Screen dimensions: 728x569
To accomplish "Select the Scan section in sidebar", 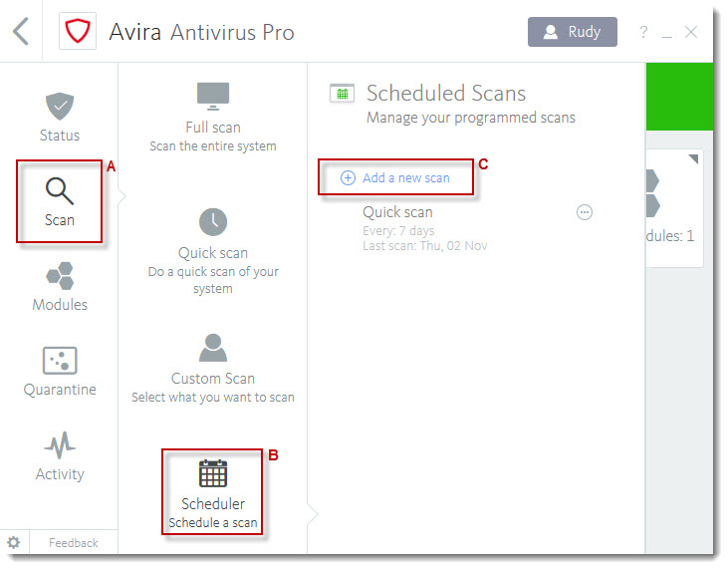I will click(x=60, y=201).
